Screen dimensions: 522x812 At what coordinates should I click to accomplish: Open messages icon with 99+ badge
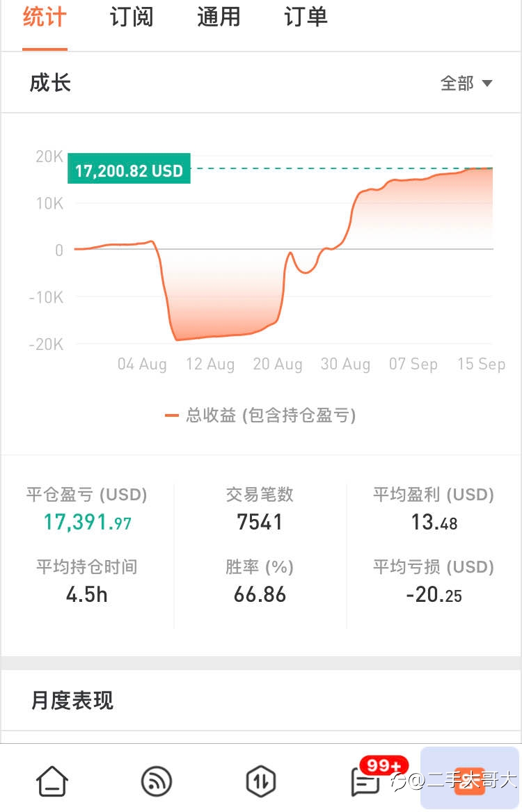tap(365, 782)
